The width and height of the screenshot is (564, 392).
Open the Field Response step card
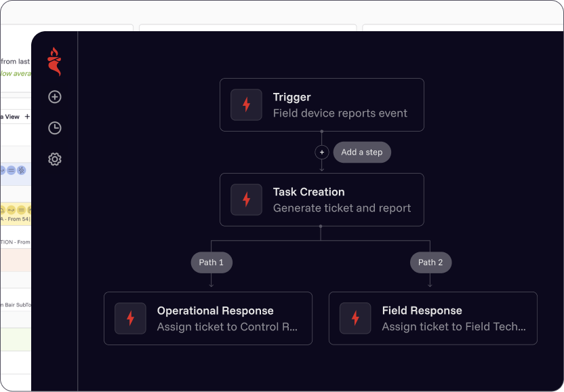pos(432,318)
